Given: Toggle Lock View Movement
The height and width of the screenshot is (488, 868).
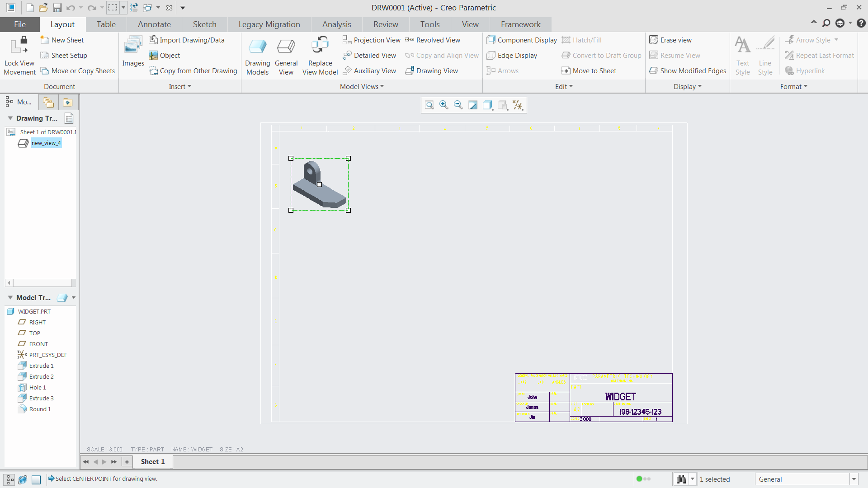Looking at the screenshot, I should pos(19,54).
